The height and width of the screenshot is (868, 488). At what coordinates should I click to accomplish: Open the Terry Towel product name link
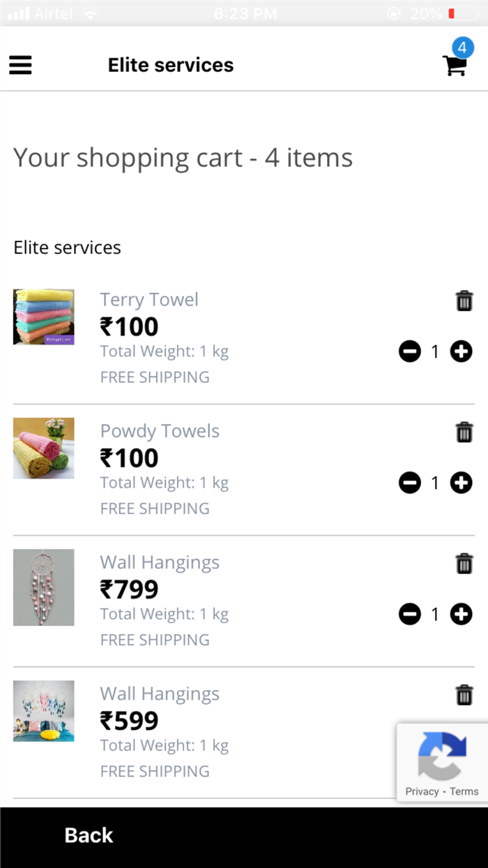point(149,299)
